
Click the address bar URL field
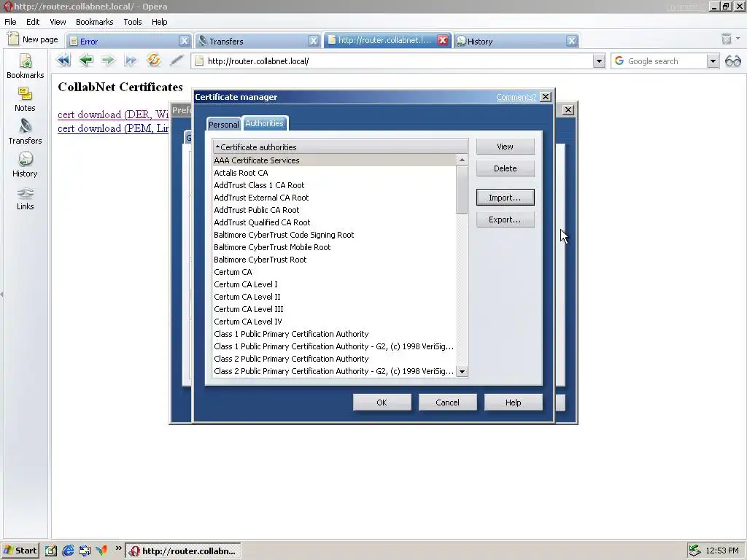(x=392, y=61)
